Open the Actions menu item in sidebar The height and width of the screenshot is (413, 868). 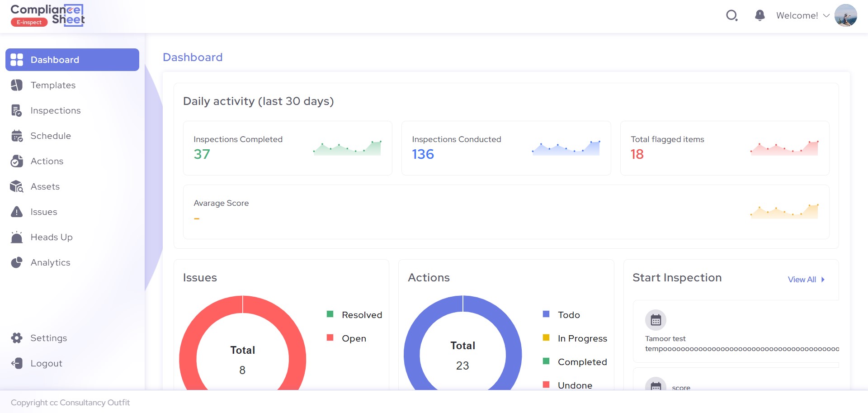pyautogui.click(x=47, y=161)
